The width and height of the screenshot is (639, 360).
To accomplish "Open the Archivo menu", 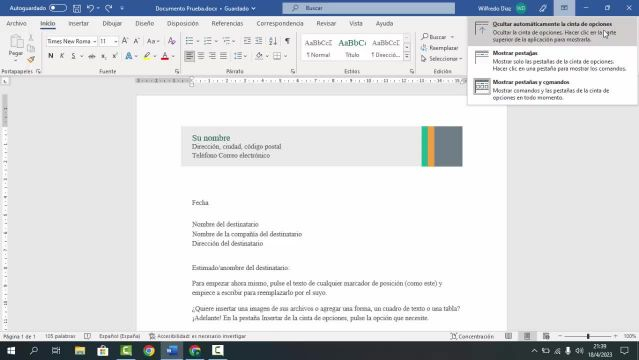I will [16, 24].
